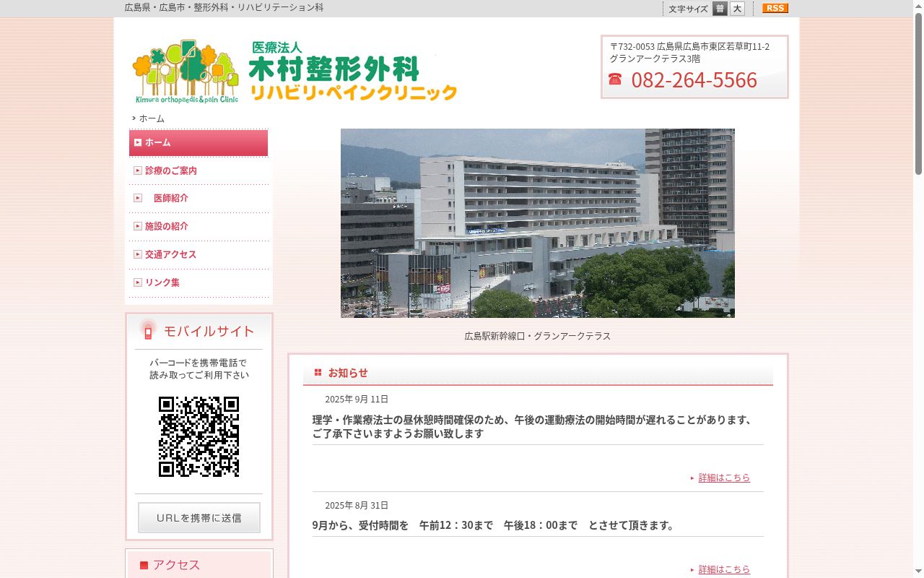
Task: Click the address 〒732-0053 広島県広島市東区若草町11-2
Action: (x=689, y=46)
